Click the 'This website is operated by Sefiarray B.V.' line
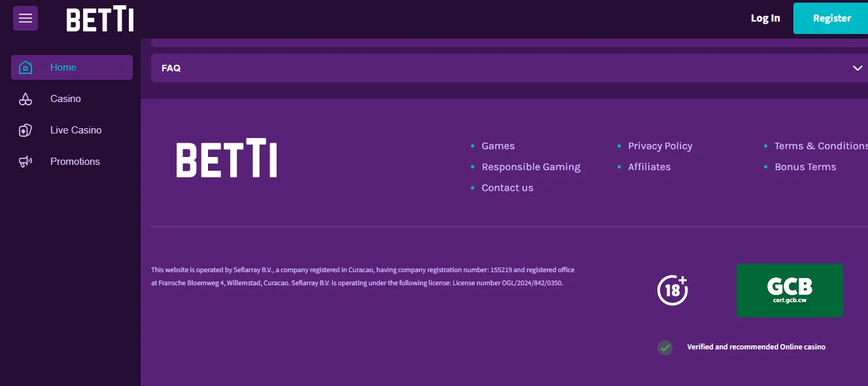 point(363,270)
